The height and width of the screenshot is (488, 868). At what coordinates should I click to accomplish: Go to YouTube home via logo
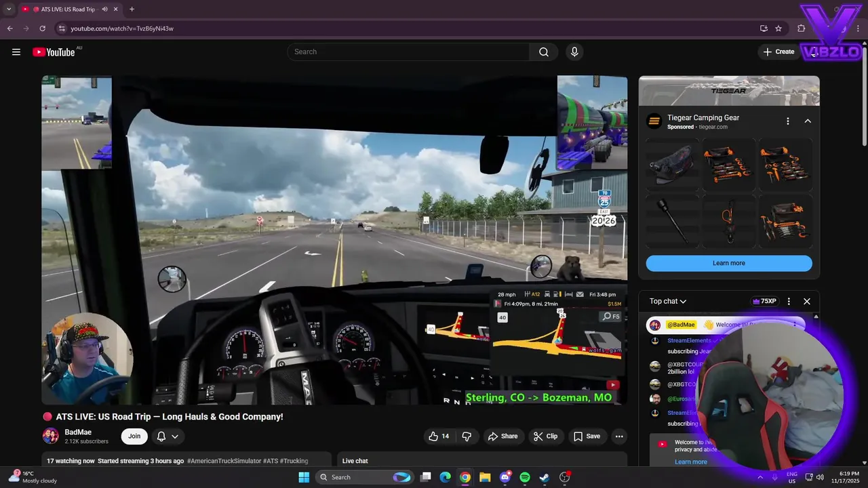pos(54,52)
